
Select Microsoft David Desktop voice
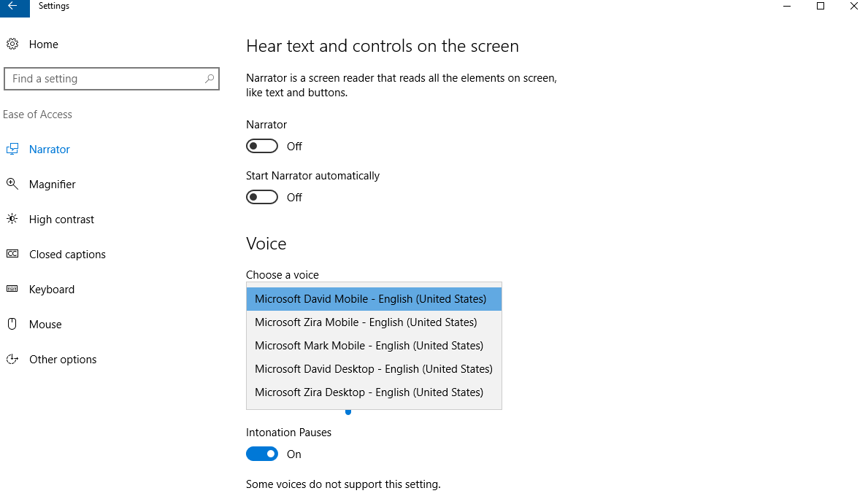(373, 369)
